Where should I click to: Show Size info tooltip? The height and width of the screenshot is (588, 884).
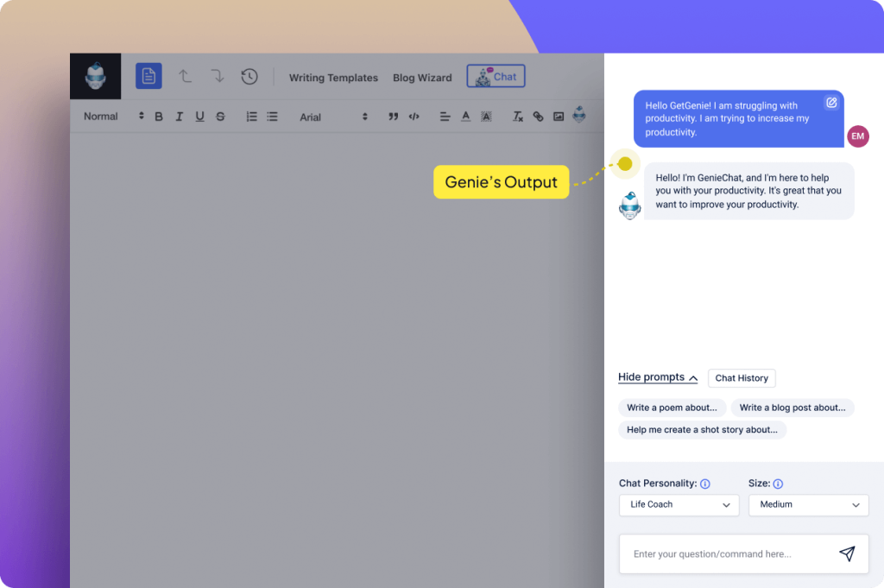pos(778,484)
